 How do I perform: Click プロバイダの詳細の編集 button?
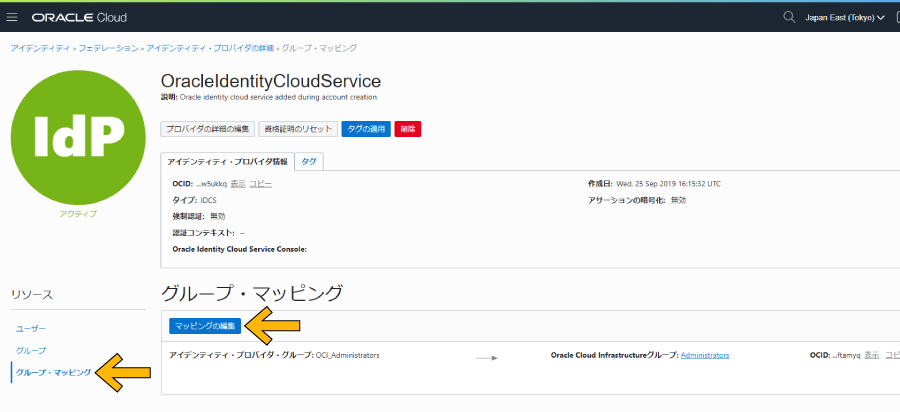tap(207, 129)
